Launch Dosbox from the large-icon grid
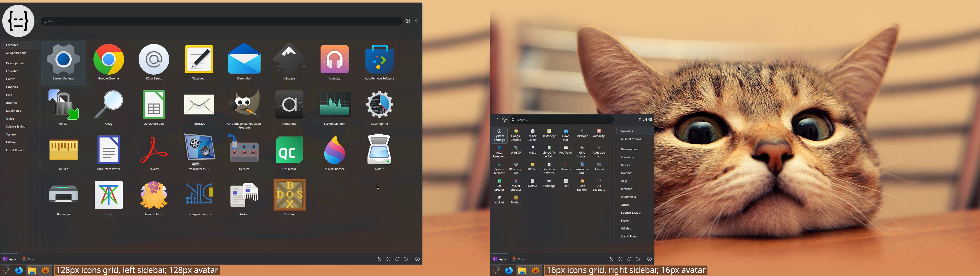Image resolution: width=980 pixels, height=276 pixels. click(x=289, y=198)
